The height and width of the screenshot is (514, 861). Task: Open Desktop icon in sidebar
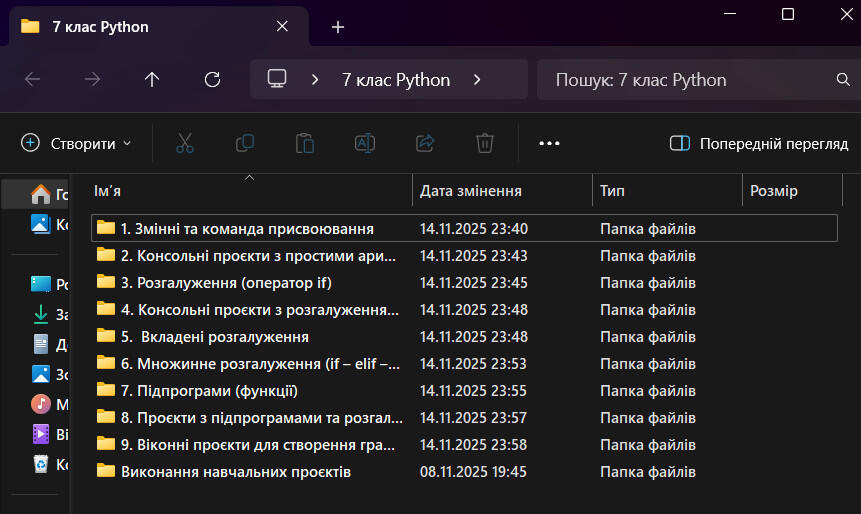41,284
